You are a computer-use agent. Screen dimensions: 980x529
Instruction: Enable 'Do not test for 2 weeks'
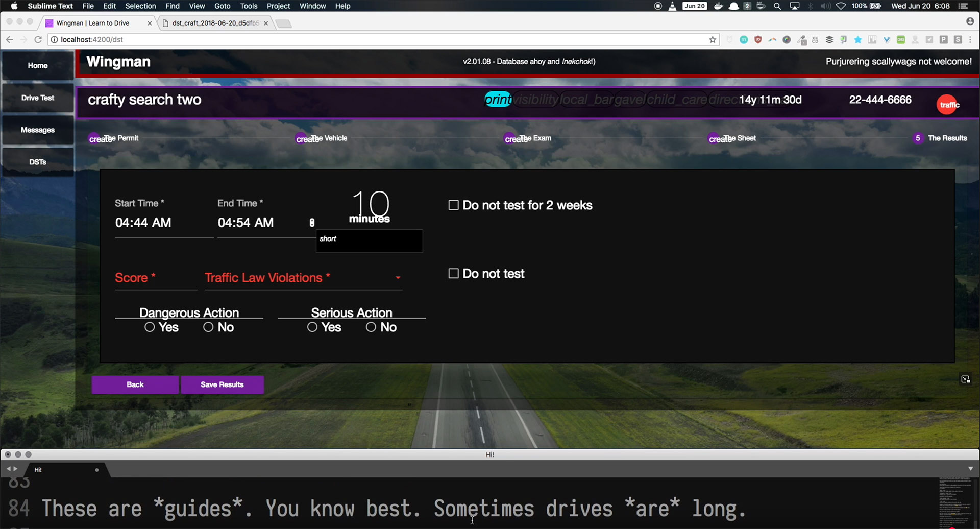pos(453,205)
